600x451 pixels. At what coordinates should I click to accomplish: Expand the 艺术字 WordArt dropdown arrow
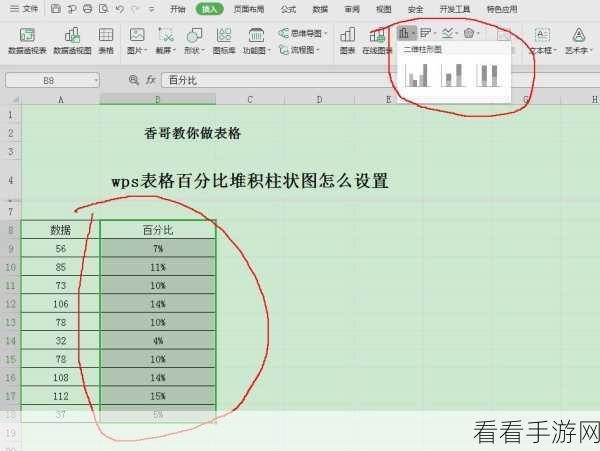[x=591, y=50]
